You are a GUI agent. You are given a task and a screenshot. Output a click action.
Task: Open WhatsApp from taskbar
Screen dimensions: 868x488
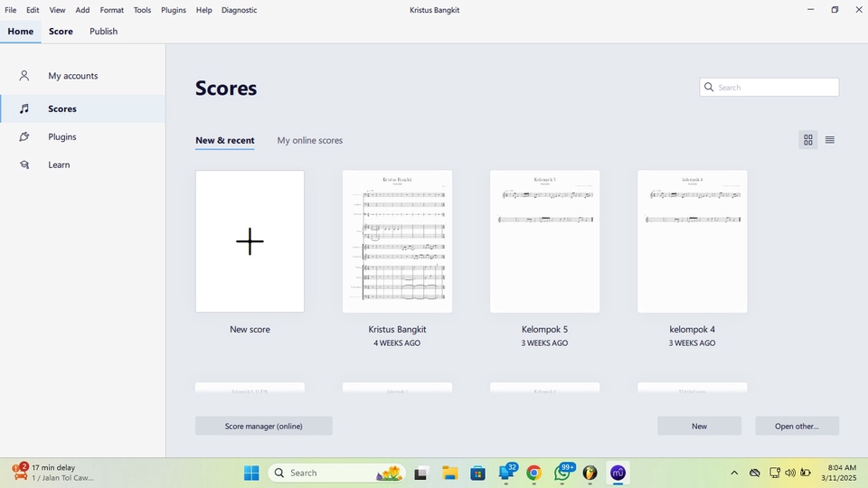pyautogui.click(x=562, y=473)
